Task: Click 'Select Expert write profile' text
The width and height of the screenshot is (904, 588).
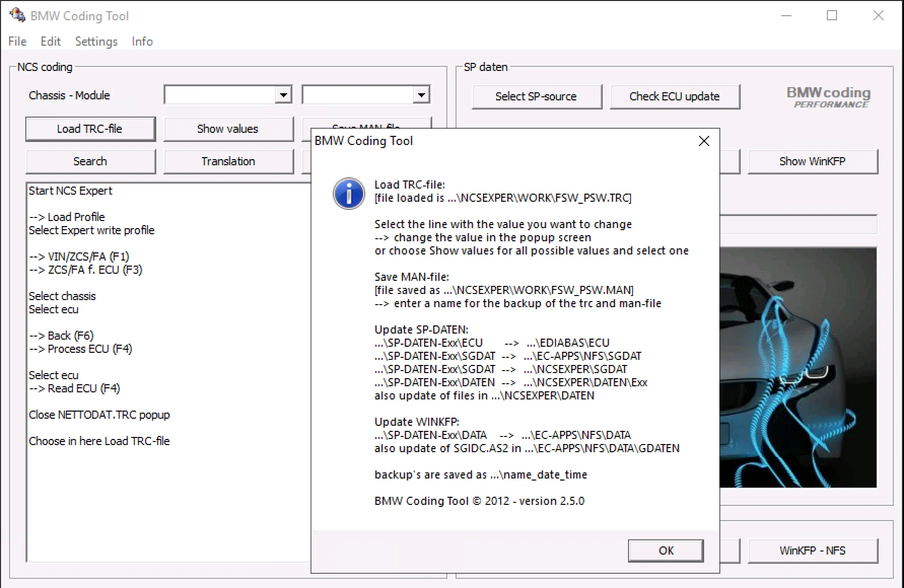Action: tap(91, 230)
